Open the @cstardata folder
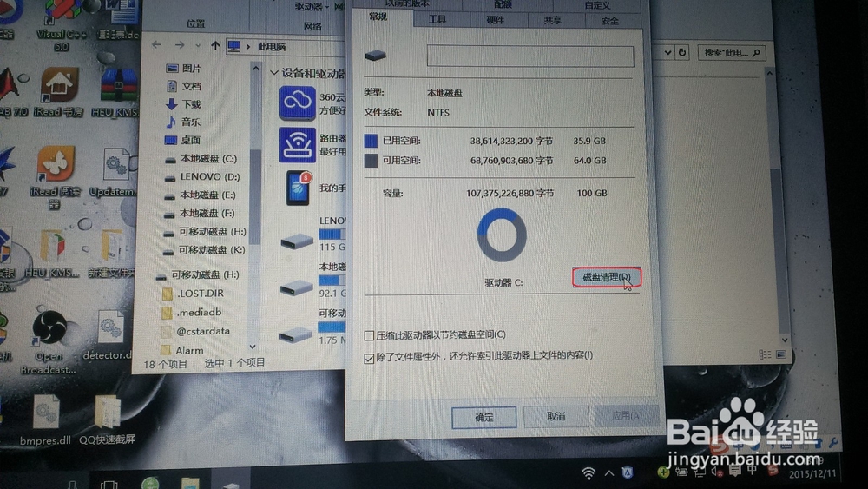This screenshot has height=489, width=868. click(x=195, y=331)
